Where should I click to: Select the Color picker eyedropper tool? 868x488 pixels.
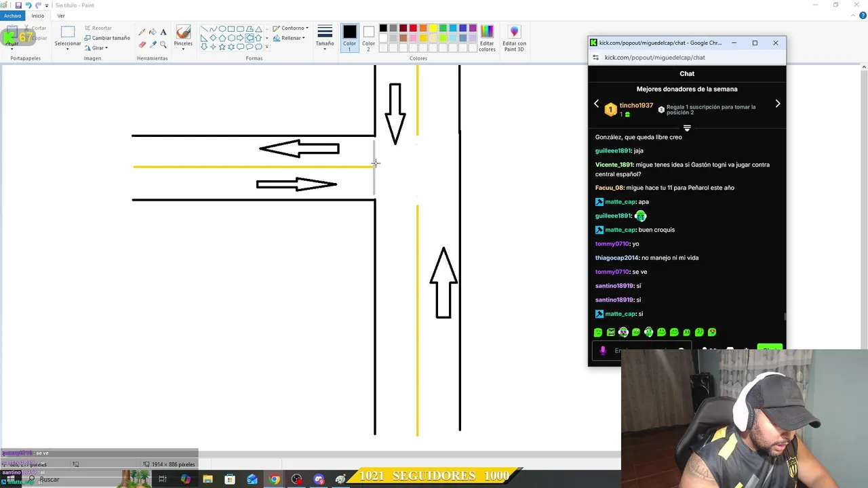(x=153, y=44)
